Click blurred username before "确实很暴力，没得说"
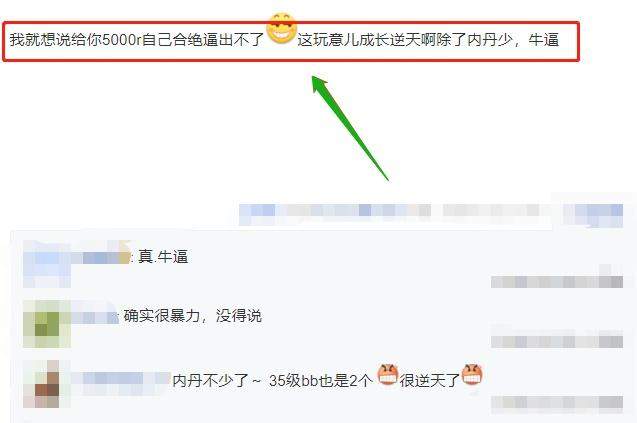637x423 pixels. click(95, 317)
